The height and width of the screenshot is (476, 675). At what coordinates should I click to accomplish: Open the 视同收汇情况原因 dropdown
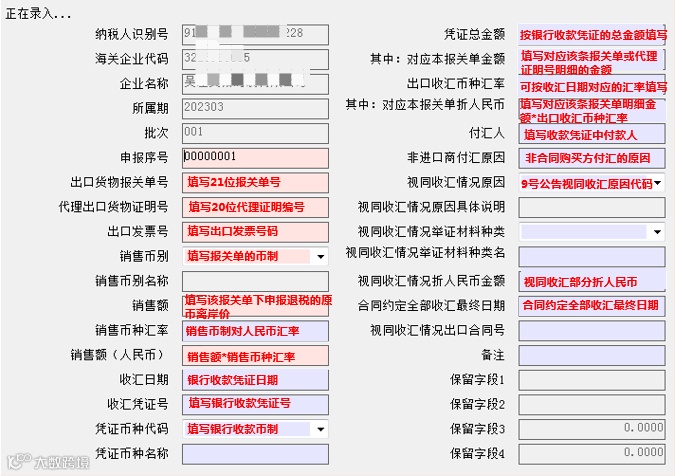click(657, 183)
